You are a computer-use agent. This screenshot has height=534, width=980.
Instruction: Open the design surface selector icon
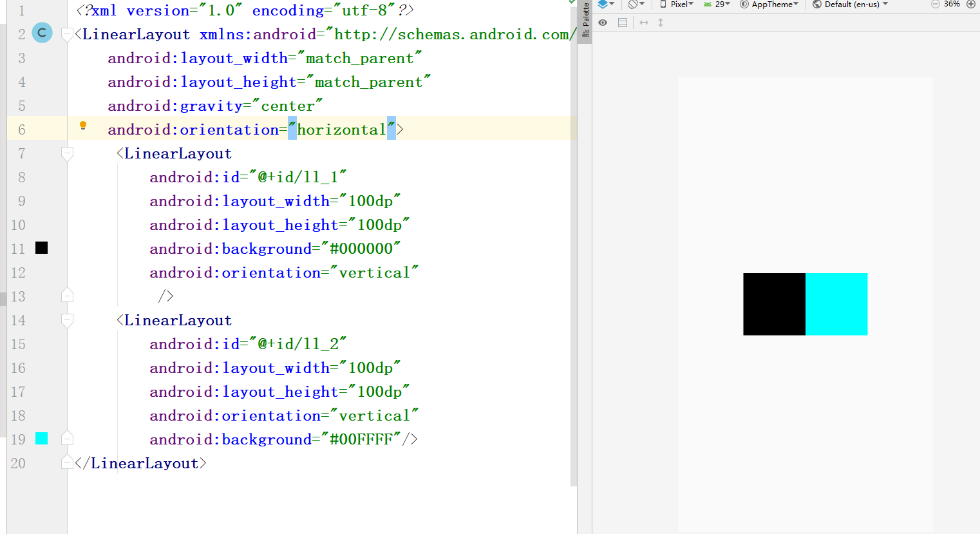(x=604, y=5)
